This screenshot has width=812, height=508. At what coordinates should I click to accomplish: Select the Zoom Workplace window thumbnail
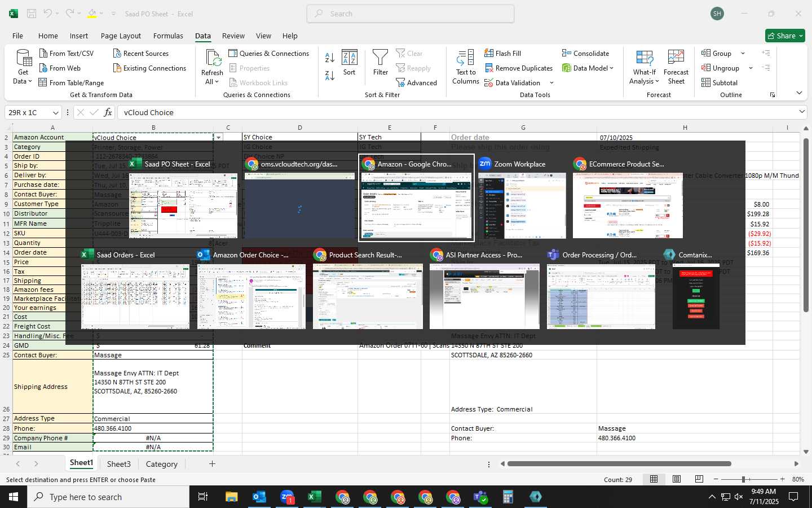click(x=522, y=198)
